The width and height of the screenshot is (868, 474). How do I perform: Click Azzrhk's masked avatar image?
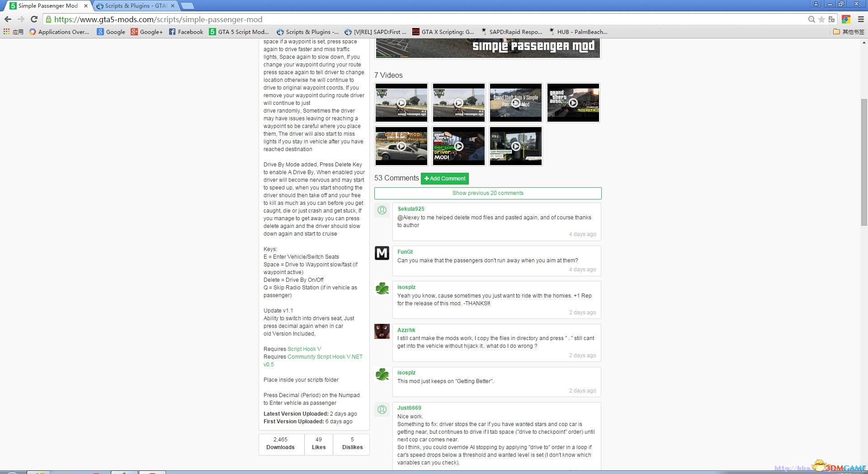[382, 331]
